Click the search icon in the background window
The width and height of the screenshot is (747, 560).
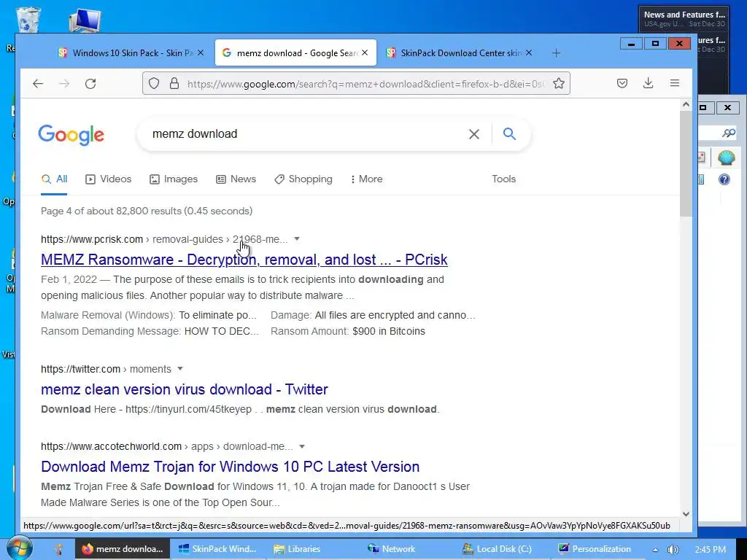coord(729,133)
